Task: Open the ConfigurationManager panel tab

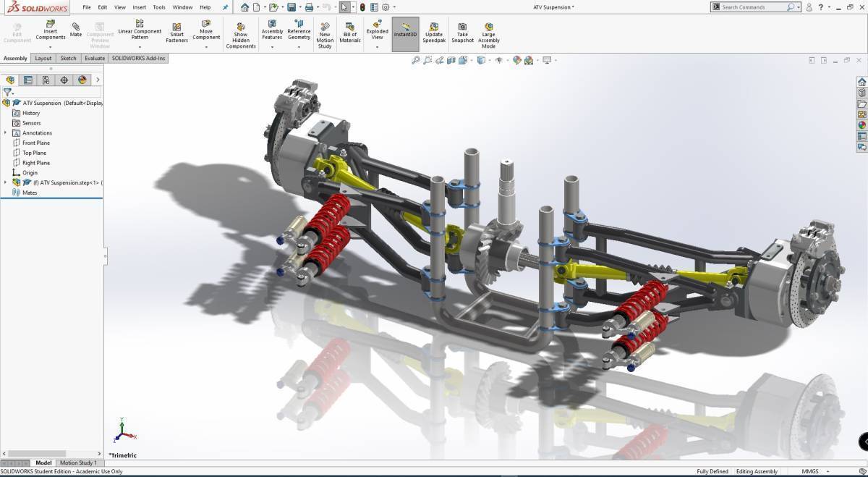Action: point(46,80)
